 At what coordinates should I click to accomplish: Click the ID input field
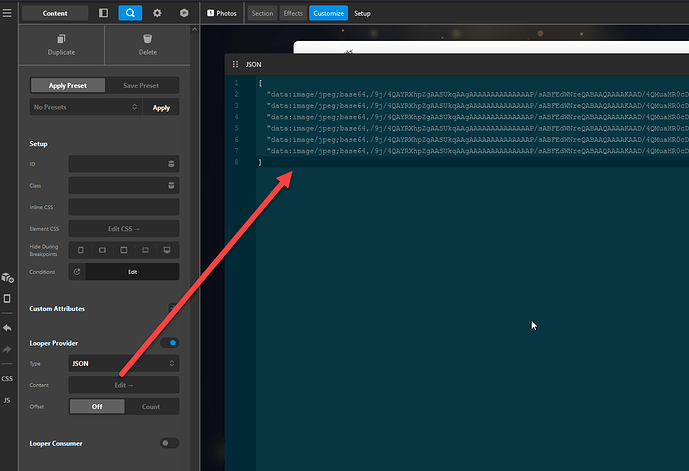(123, 164)
